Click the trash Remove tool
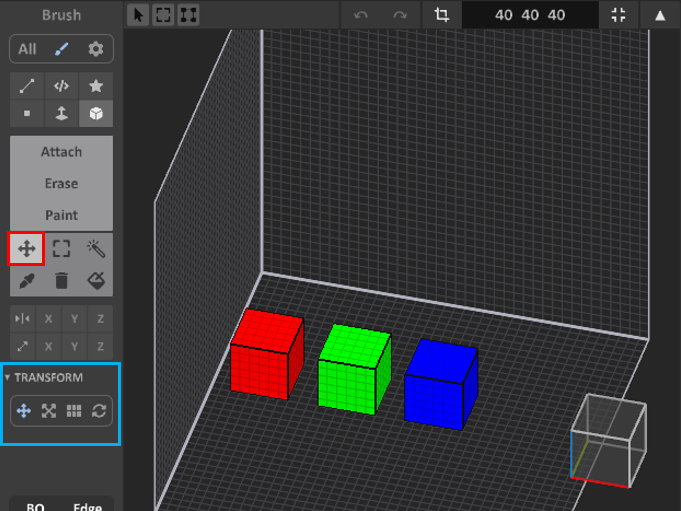Viewport: 681px width, 511px height. click(61, 280)
